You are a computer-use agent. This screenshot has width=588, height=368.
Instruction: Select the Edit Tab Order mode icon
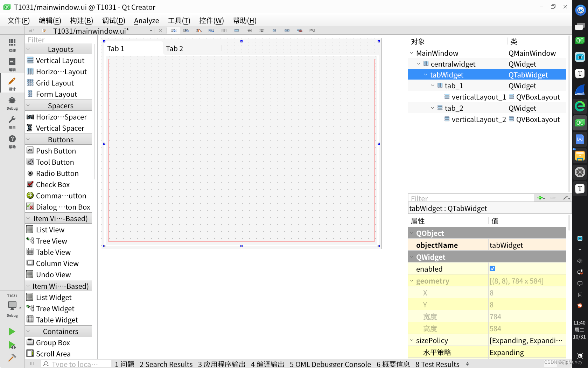211,30
